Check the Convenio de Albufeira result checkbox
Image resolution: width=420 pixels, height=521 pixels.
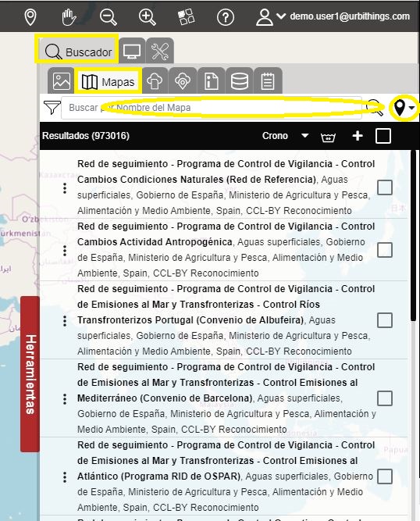point(385,320)
